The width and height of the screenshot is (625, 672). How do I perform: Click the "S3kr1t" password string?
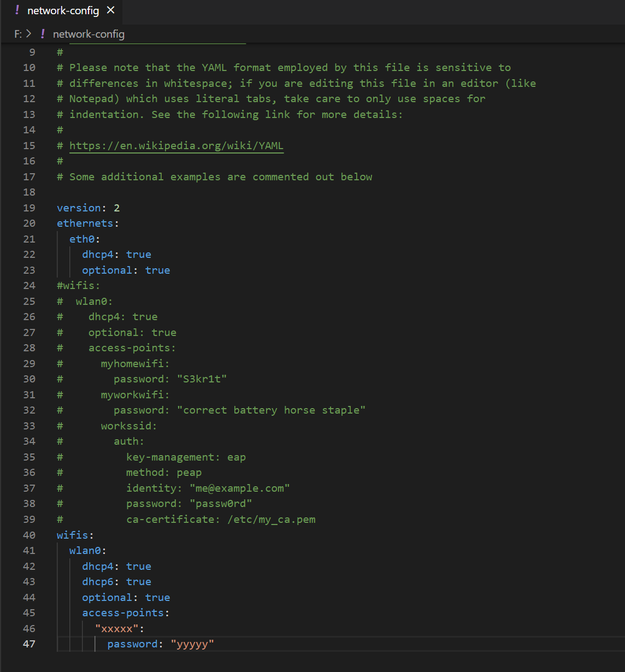pos(202,379)
